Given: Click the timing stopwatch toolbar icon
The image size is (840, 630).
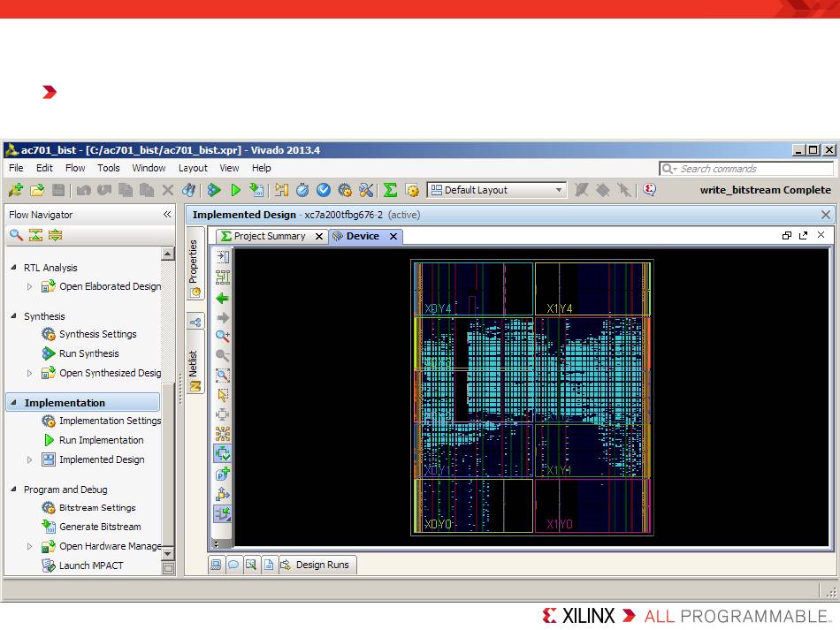Looking at the screenshot, I should [302, 190].
